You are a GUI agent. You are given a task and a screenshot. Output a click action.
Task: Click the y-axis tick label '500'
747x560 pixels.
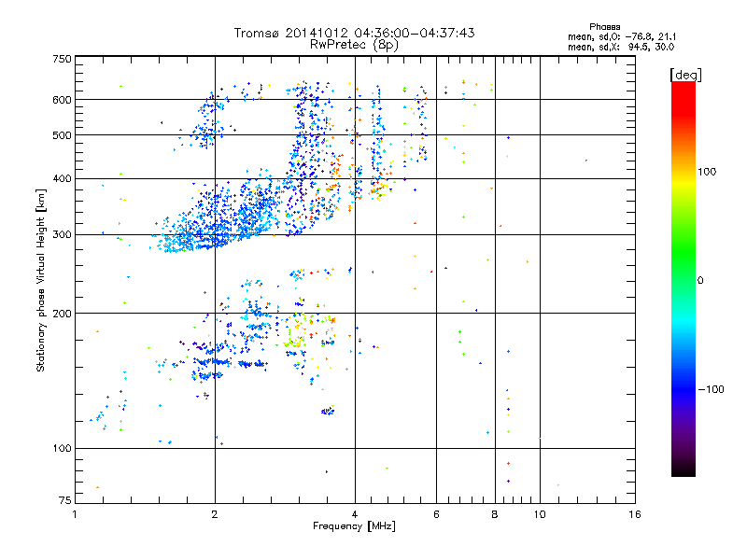[63, 135]
